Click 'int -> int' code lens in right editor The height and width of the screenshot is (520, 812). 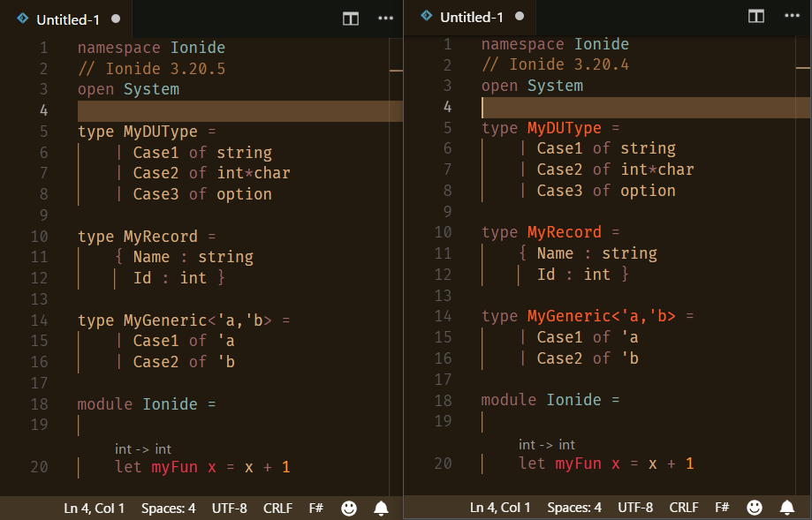coord(547,444)
